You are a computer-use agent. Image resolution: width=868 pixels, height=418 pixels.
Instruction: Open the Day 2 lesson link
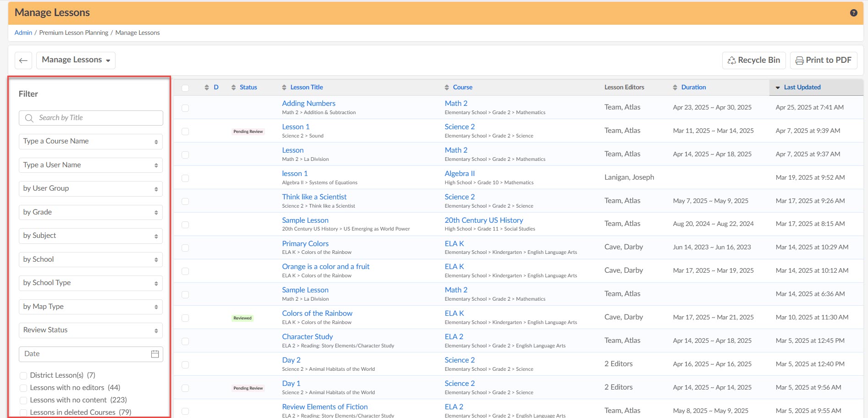pos(291,360)
